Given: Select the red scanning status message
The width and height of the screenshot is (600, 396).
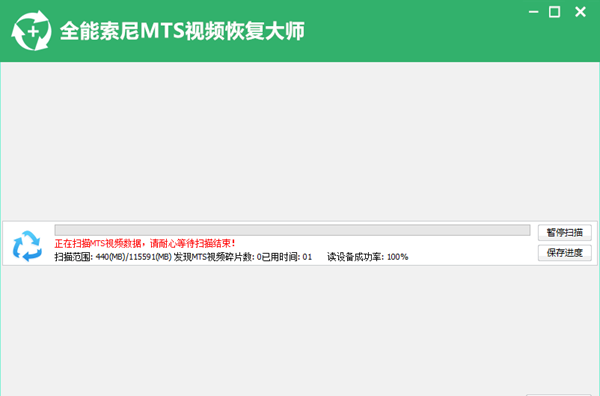Looking at the screenshot, I should [145, 243].
